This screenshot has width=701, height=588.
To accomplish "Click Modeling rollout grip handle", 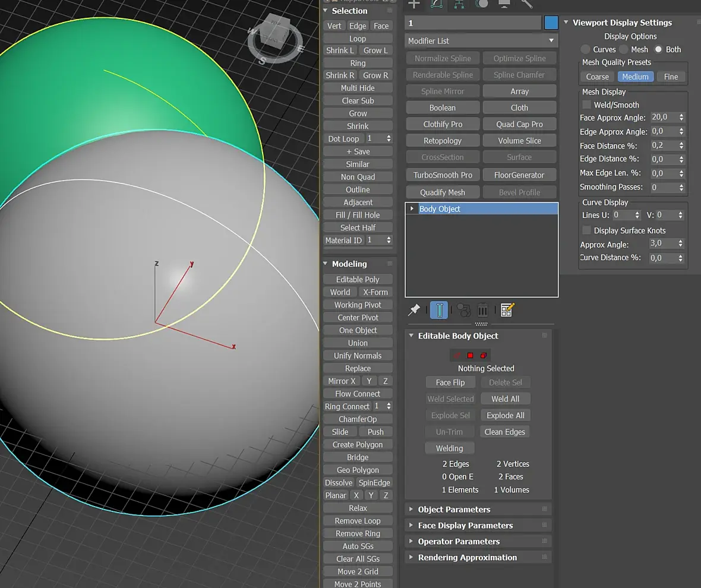I will click(x=389, y=264).
